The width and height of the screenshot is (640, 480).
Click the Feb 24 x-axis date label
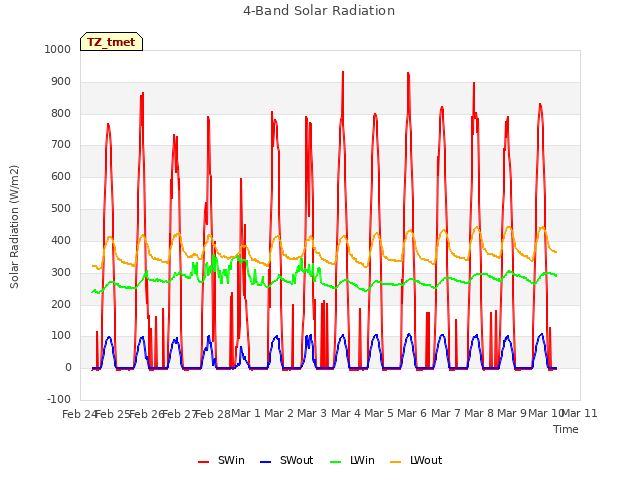[x=80, y=414]
